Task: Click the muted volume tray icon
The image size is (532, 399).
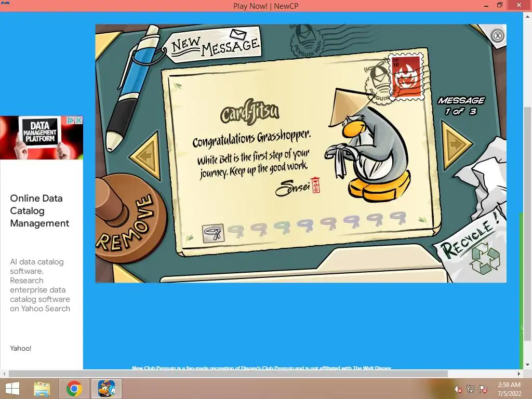Action: [x=458, y=389]
